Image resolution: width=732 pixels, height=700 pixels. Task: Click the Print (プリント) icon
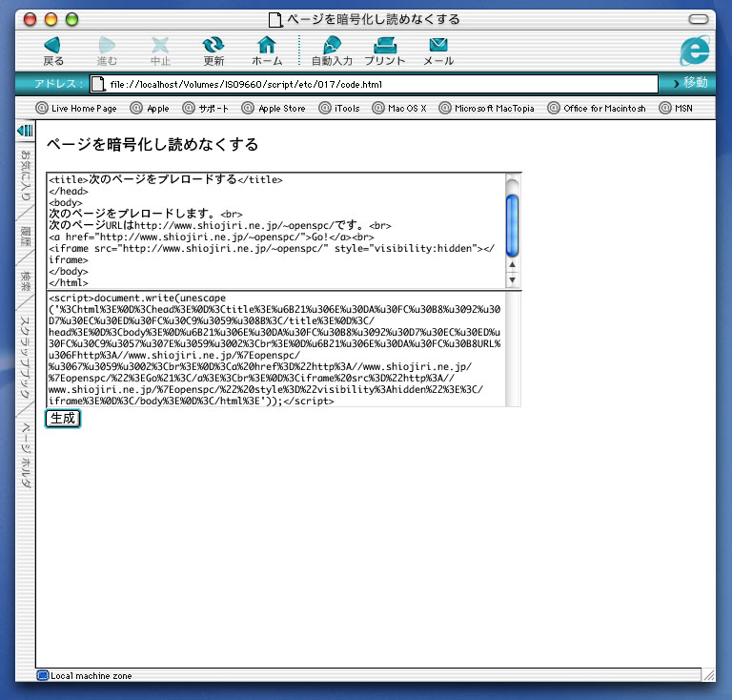[385, 45]
